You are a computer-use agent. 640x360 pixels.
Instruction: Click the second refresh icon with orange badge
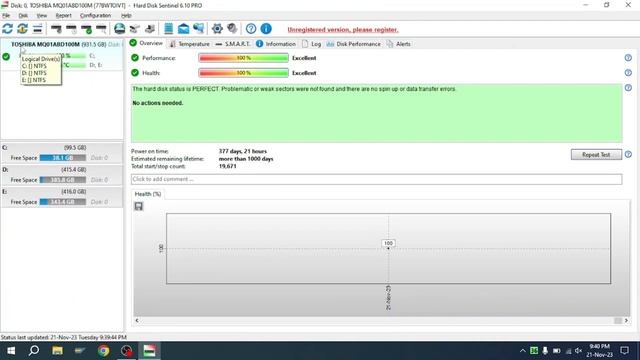(x=22, y=29)
